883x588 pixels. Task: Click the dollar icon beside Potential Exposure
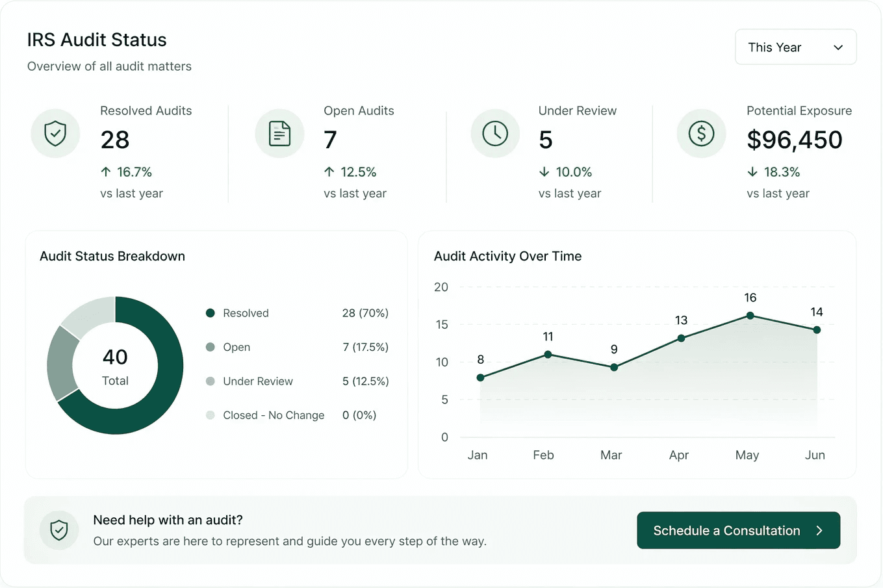701,133
